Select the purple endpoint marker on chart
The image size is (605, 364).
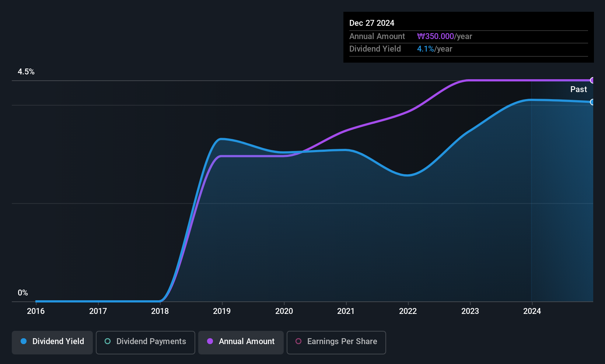pos(592,80)
